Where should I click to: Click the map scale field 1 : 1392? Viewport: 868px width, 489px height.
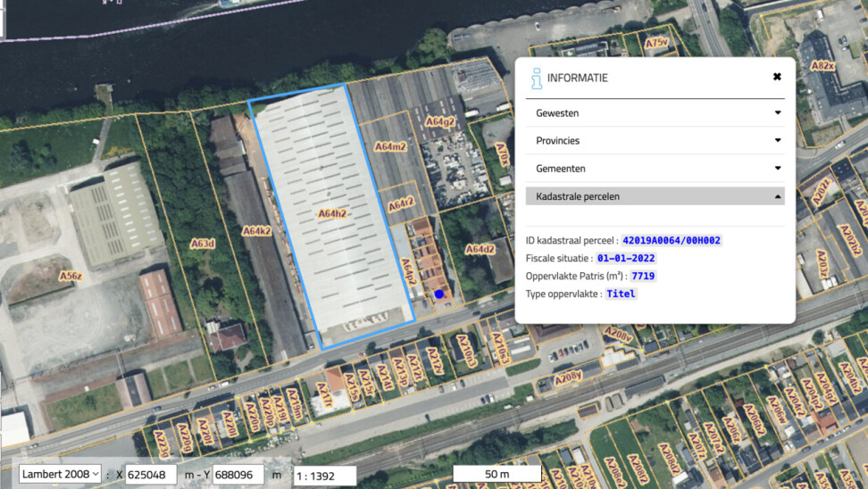click(x=325, y=476)
